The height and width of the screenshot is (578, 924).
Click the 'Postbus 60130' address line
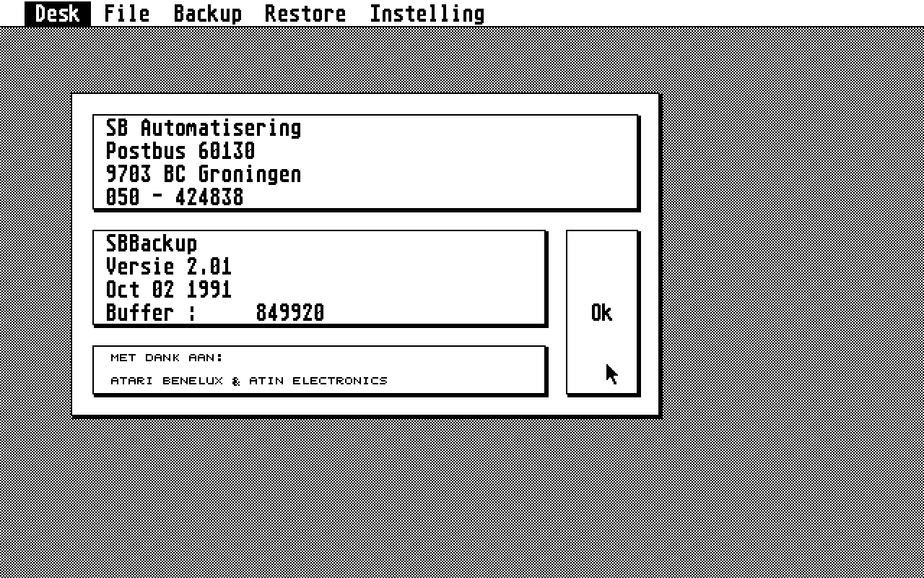point(180,151)
